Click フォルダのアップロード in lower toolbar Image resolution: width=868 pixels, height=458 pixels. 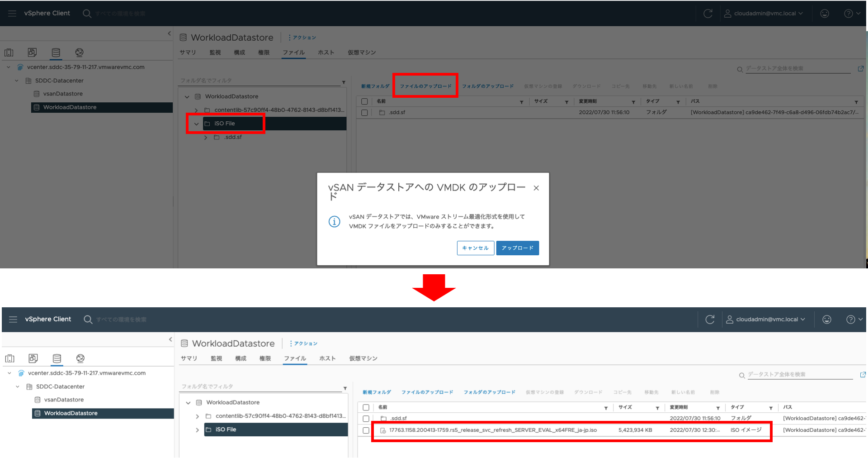click(490, 392)
